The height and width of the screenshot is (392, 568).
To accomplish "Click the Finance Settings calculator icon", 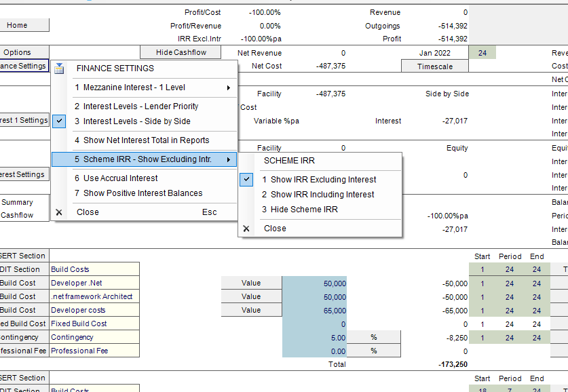I will pos(59,68).
